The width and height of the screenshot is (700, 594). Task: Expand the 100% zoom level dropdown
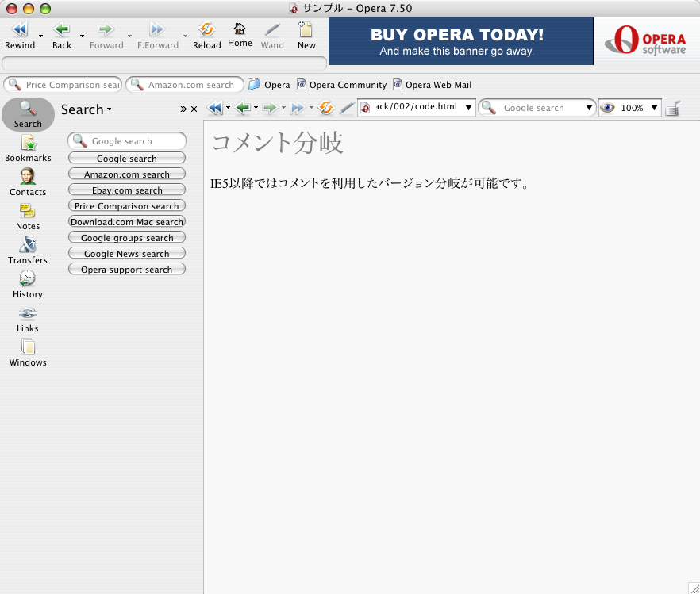click(655, 108)
